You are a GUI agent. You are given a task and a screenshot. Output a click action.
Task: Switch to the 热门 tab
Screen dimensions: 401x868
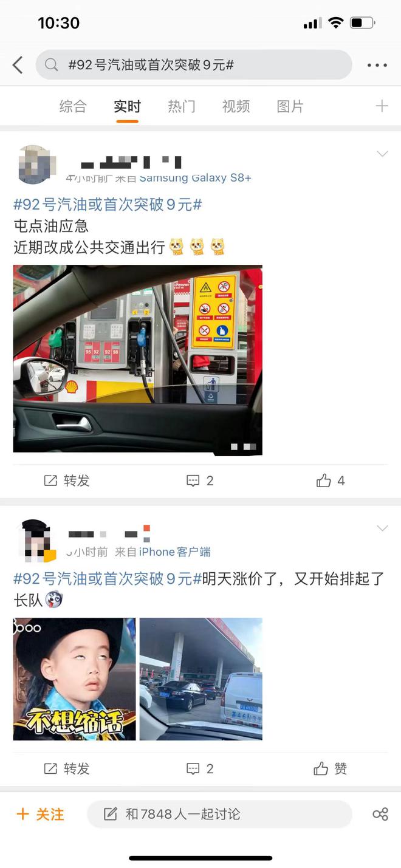pos(182,106)
